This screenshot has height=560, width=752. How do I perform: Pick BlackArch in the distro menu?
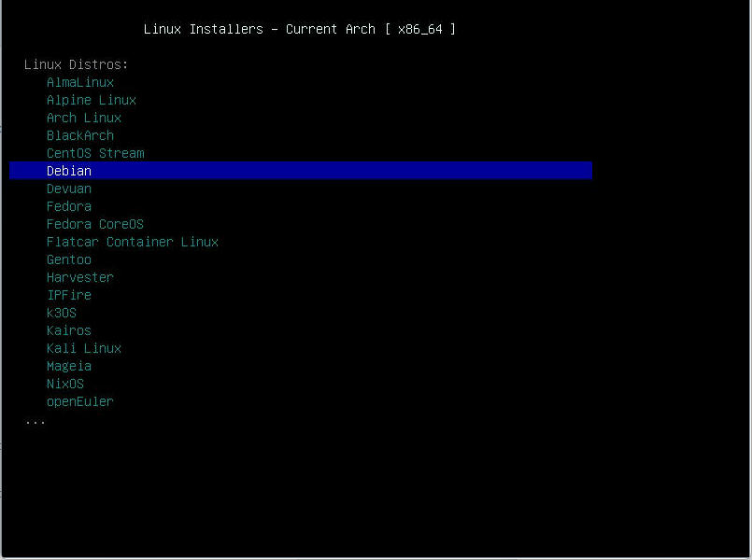click(80, 135)
